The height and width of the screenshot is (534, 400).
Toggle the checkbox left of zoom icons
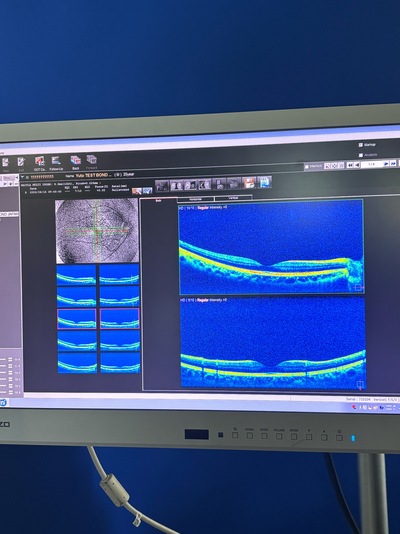307,167
